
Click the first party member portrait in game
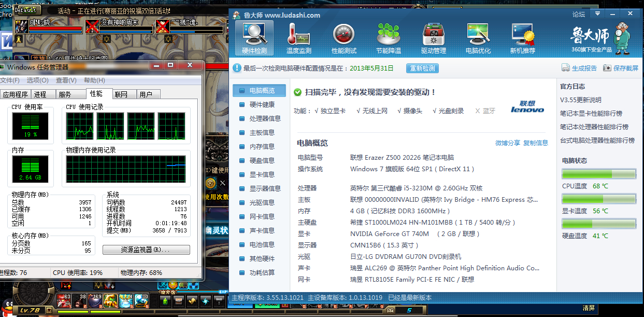point(21,26)
